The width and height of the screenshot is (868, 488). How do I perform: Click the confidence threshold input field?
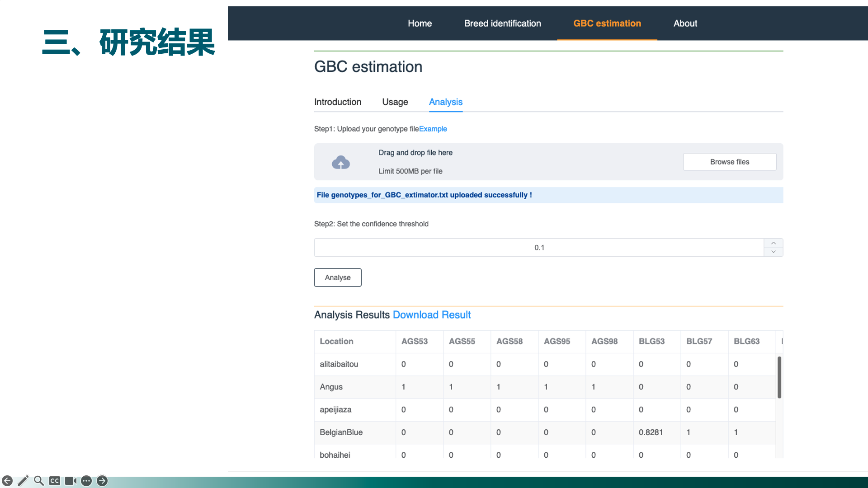pyautogui.click(x=539, y=248)
